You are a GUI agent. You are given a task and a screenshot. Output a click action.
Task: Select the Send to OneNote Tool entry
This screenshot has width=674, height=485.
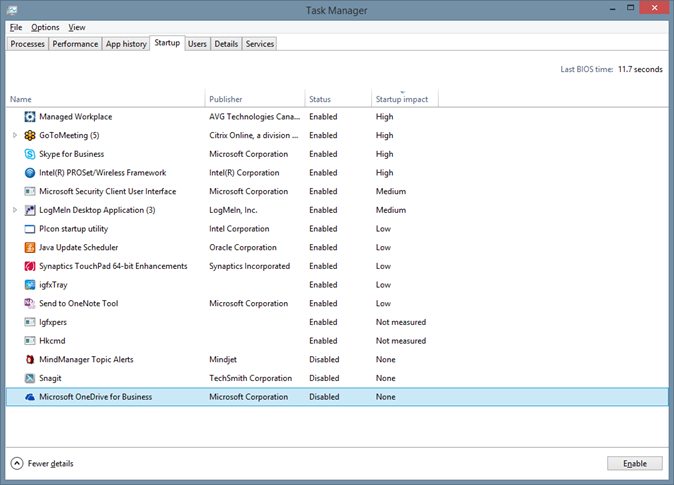click(78, 304)
